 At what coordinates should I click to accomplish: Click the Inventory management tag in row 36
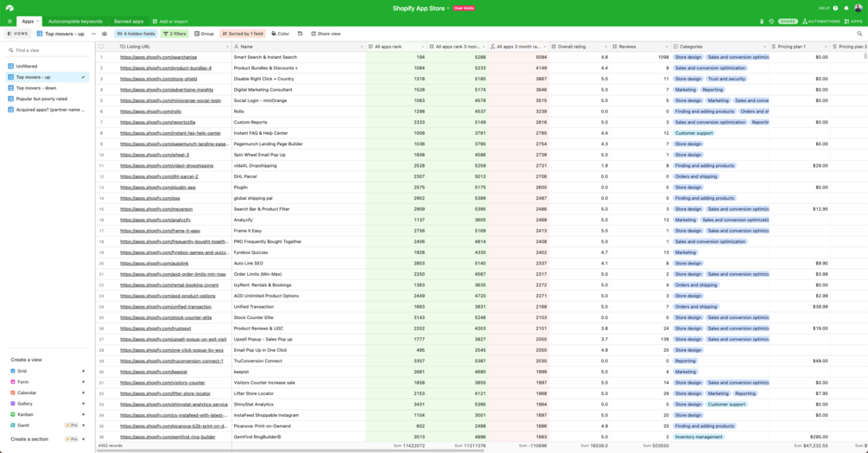(698, 437)
